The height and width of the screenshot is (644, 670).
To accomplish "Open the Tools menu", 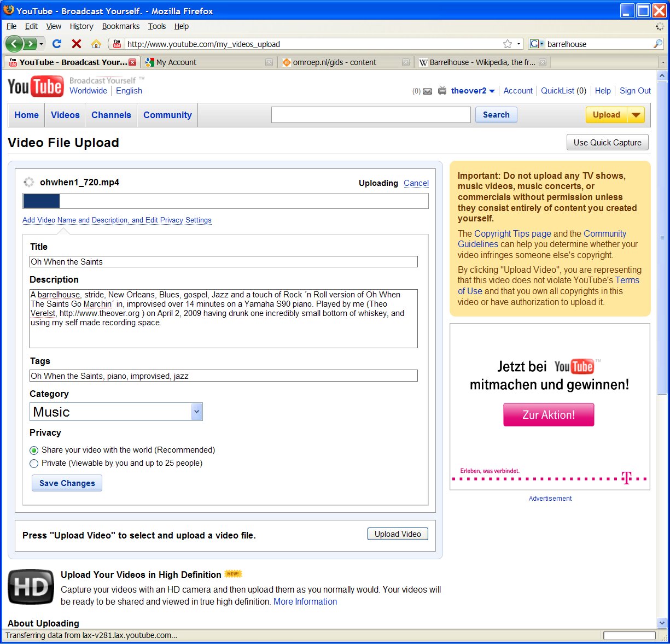I will point(157,26).
